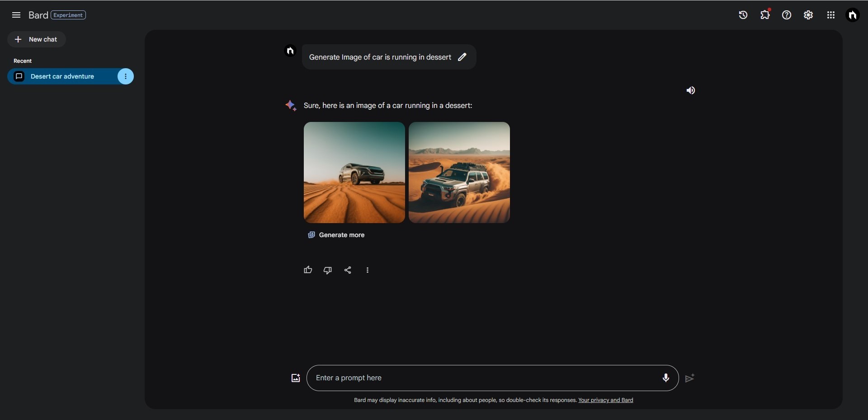Click the pencil icon to edit the prompt
Viewport: 868px width, 420px height.
point(462,57)
